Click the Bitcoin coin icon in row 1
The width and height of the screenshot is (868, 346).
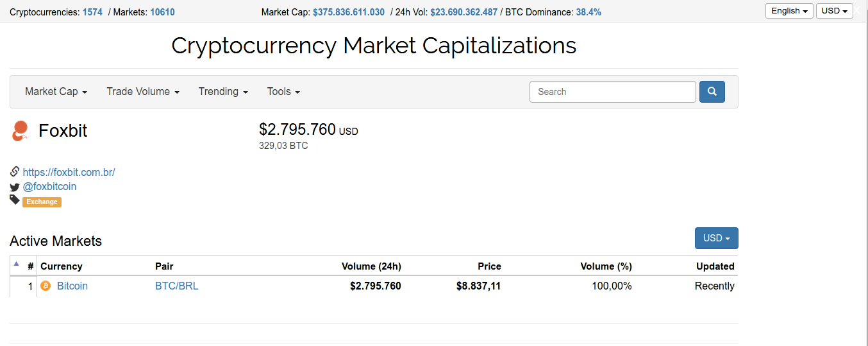pos(46,286)
